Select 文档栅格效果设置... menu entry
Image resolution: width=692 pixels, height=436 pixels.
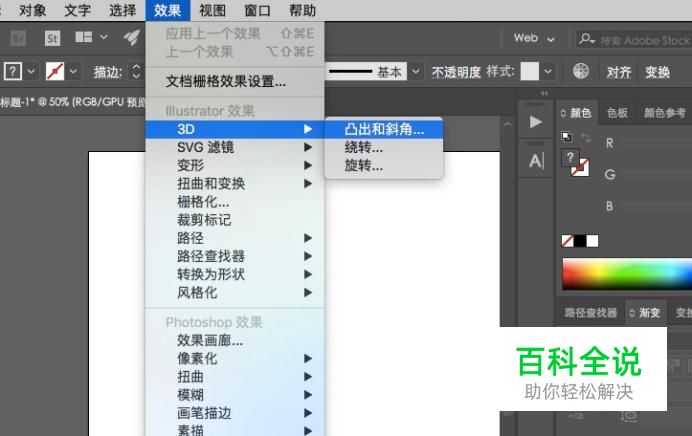235,81
